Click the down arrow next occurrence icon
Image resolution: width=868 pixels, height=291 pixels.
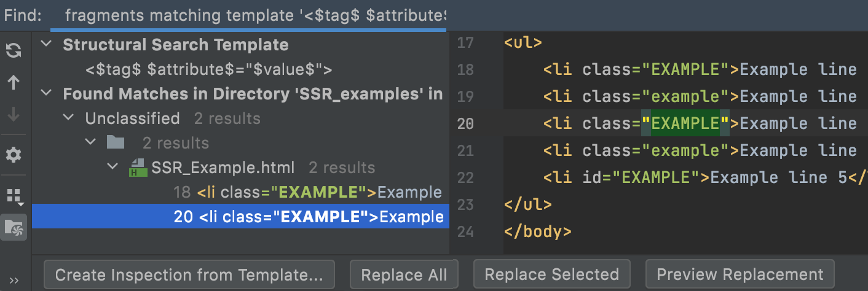point(13,114)
